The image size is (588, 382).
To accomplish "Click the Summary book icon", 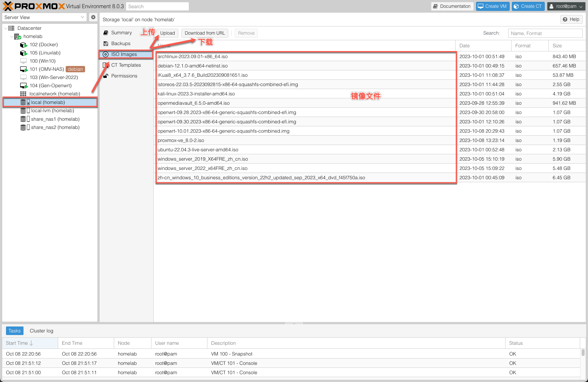I will tap(106, 33).
